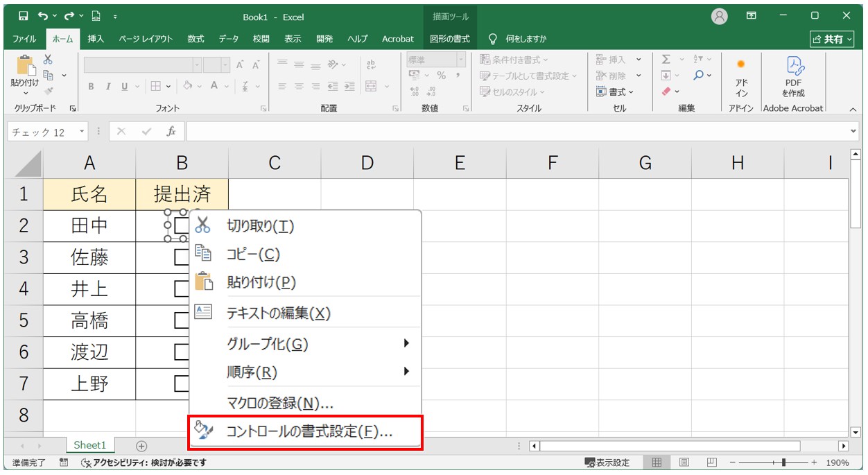The width and height of the screenshot is (868, 475).
Task: Click the 共有 share button
Action: coord(833,39)
